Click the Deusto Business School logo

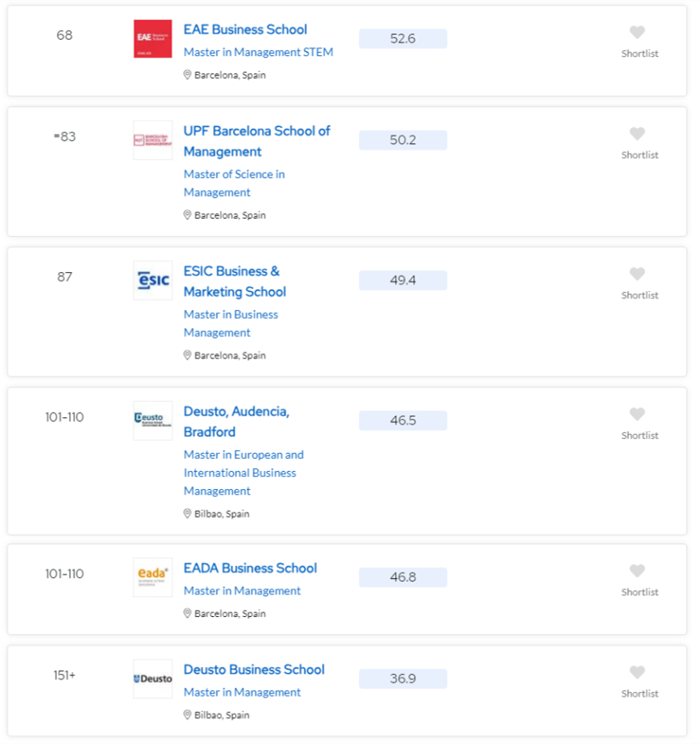click(x=153, y=679)
